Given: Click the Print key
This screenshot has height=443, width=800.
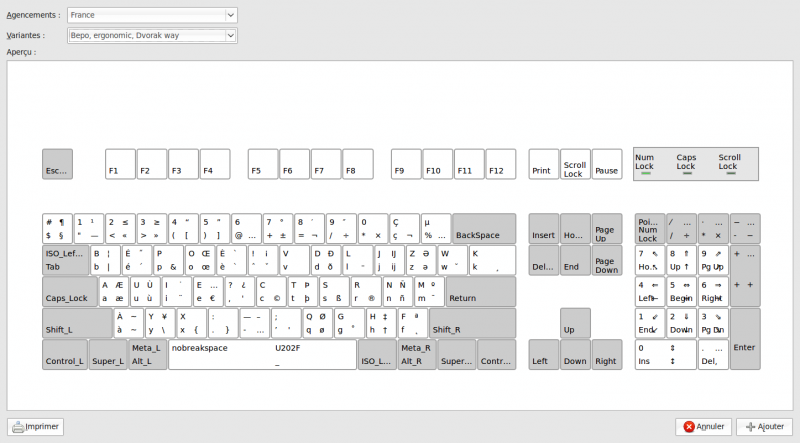Looking at the screenshot, I should [x=543, y=164].
